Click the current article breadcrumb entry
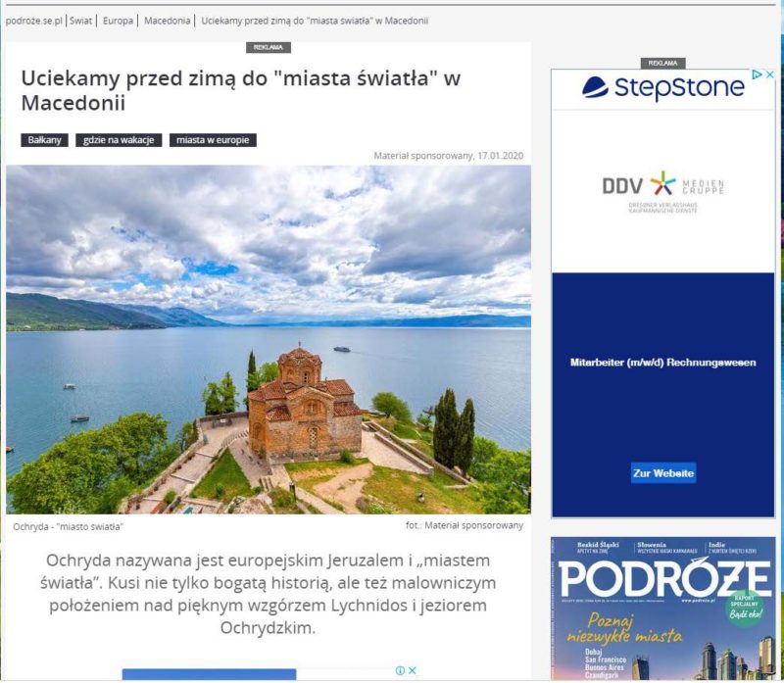The height and width of the screenshot is (683, 784). 315,21
